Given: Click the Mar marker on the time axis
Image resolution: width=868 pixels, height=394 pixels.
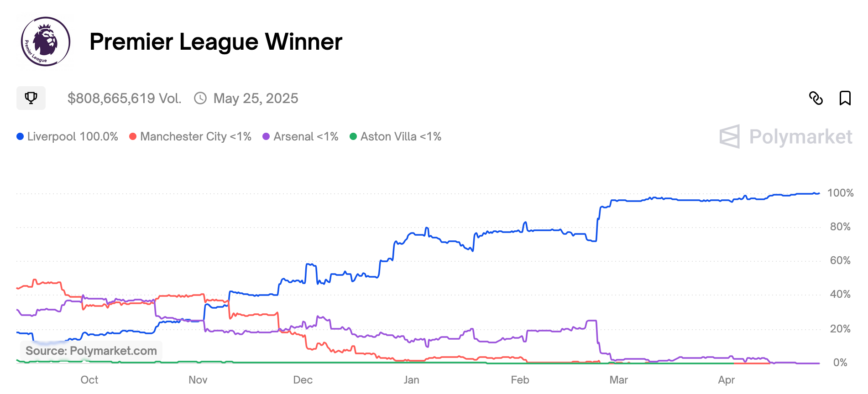Looking at the screenshot, I should (618, 380).
